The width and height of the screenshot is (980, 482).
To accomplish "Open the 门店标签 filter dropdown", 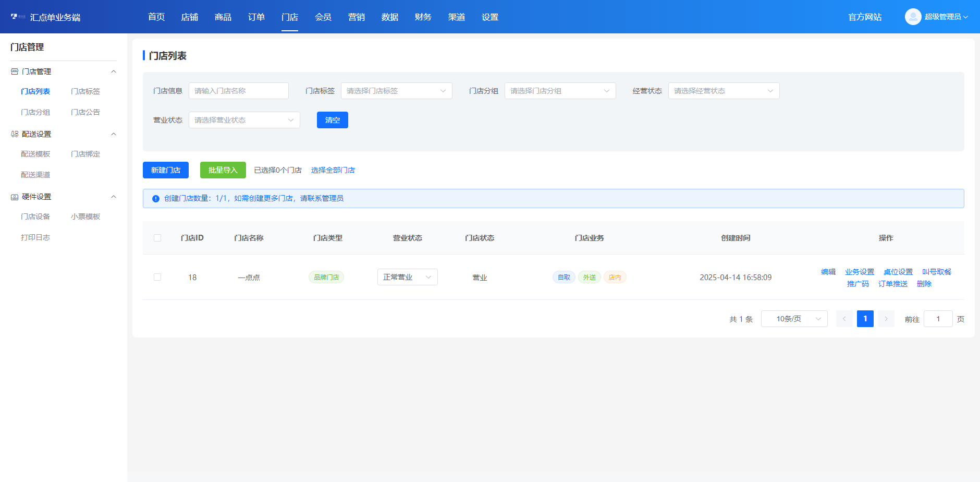I will pos(396,91).
